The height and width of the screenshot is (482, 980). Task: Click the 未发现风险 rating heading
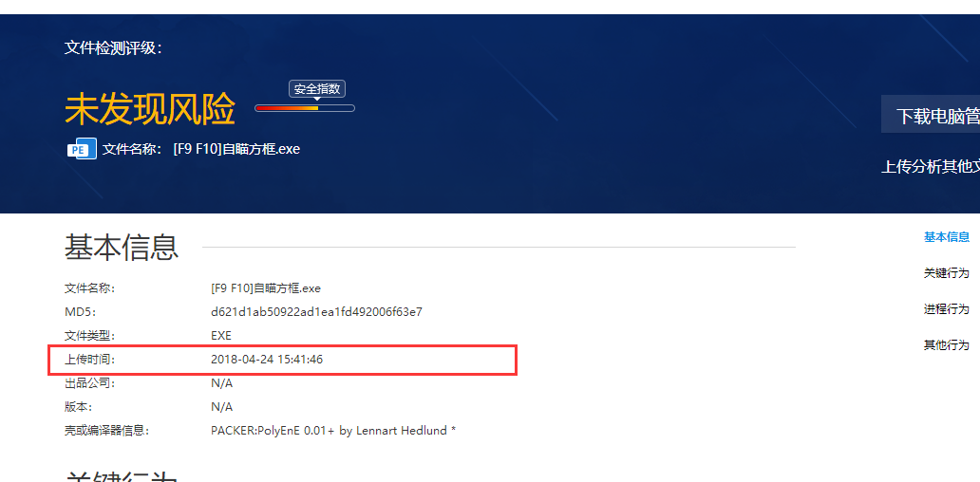150,109
